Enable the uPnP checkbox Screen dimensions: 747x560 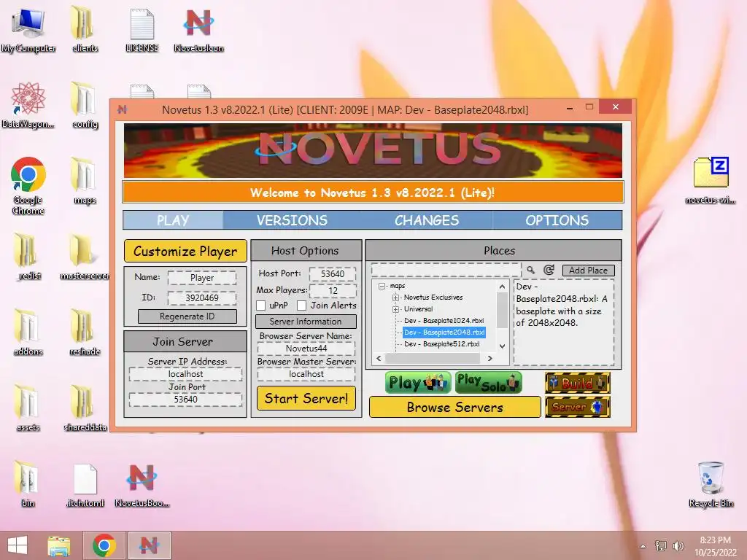coord(260,306)
